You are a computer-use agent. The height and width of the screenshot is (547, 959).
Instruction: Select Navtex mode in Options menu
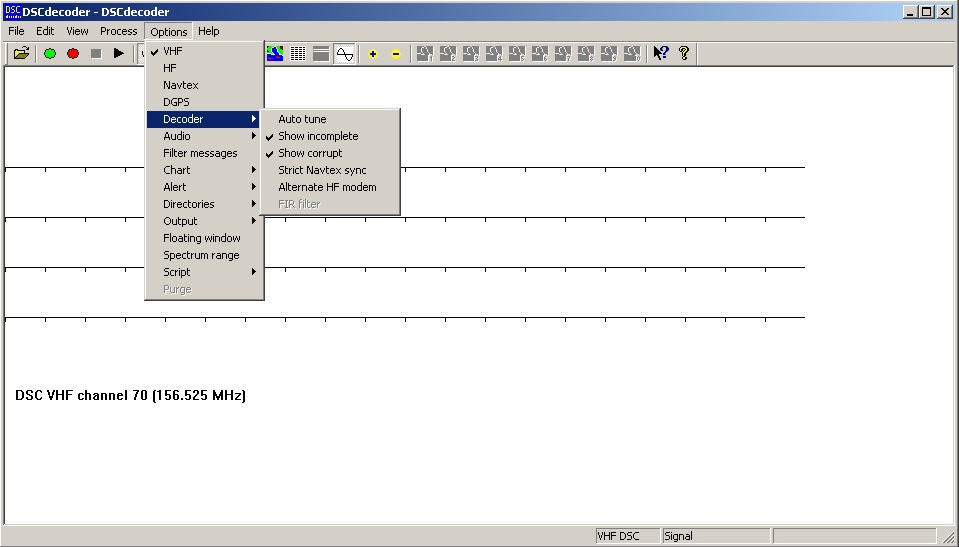pos(204,85)
